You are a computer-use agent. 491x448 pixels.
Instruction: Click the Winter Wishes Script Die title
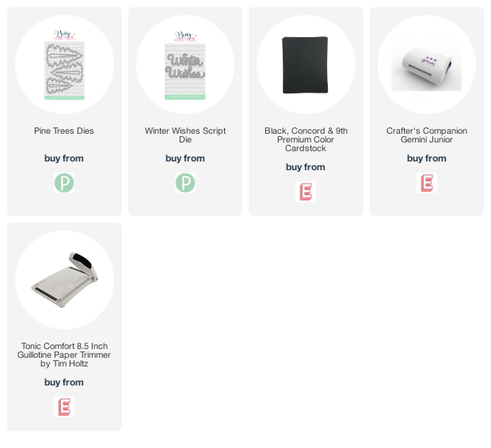[185, 135]
